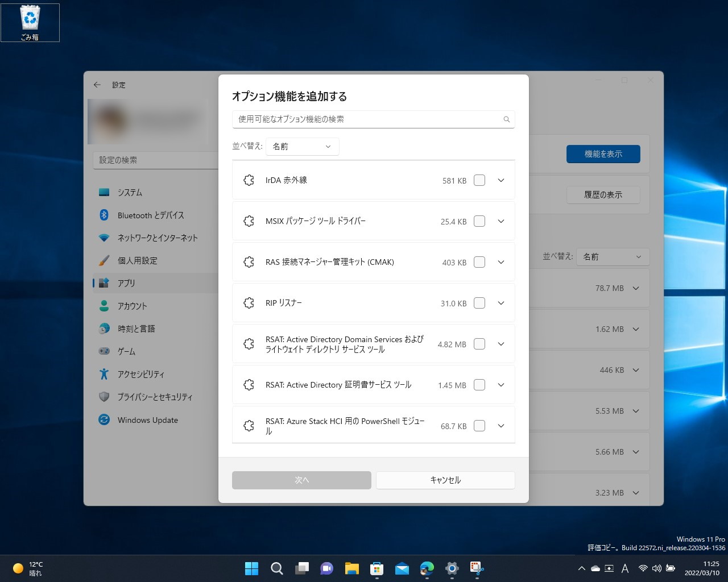Open Bluetooth とデバイス settings
728x582 pixels.
click(150, 215)
